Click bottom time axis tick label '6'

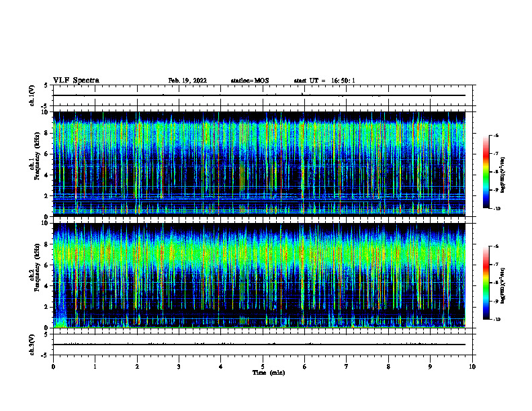click(x=304, y=367)
